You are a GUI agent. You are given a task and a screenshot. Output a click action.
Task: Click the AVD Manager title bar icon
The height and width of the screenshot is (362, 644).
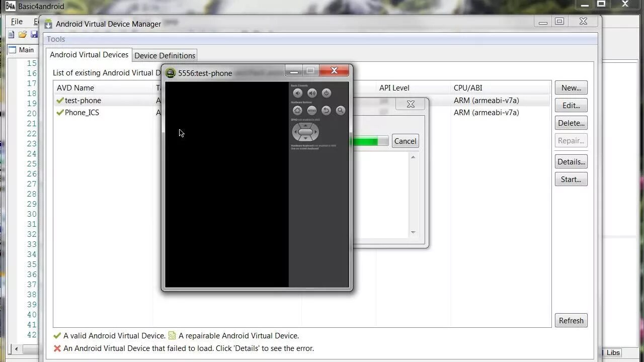48,24
